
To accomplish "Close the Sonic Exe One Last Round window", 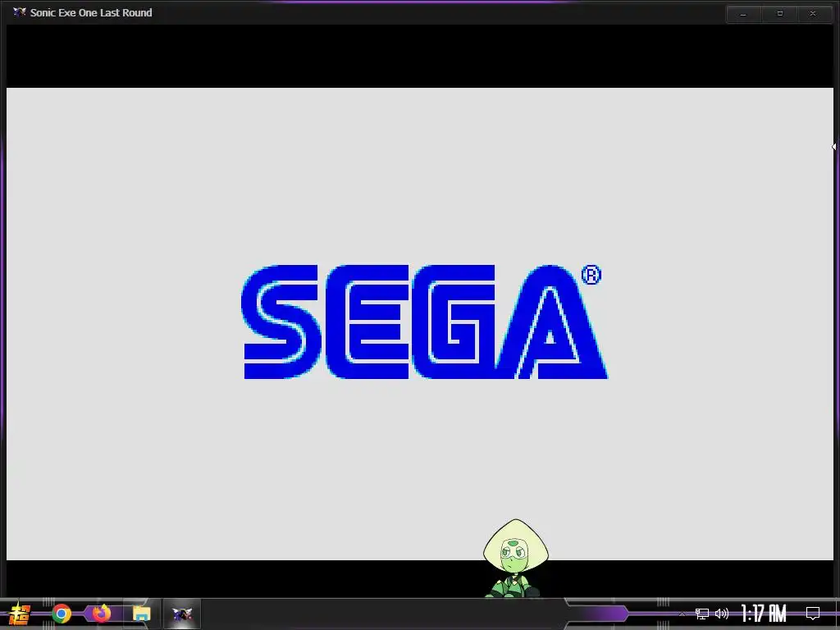I will point(813,14).
